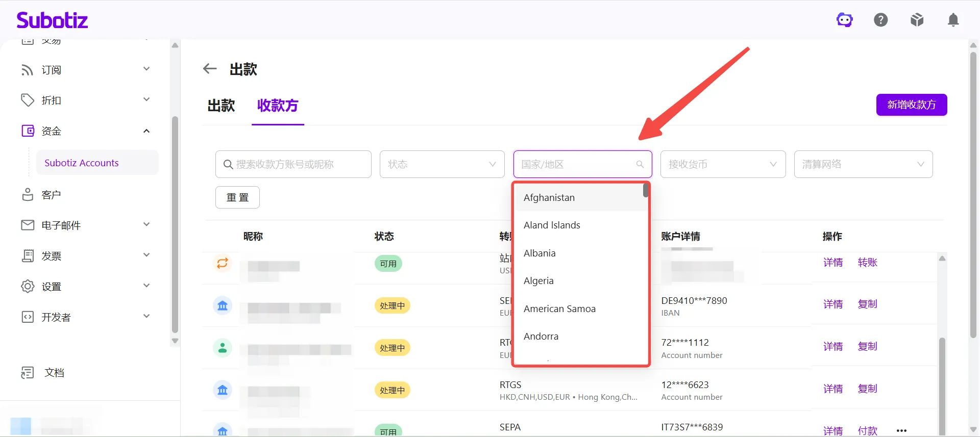Collapse the 资金 menu chevron

(146, 131)
